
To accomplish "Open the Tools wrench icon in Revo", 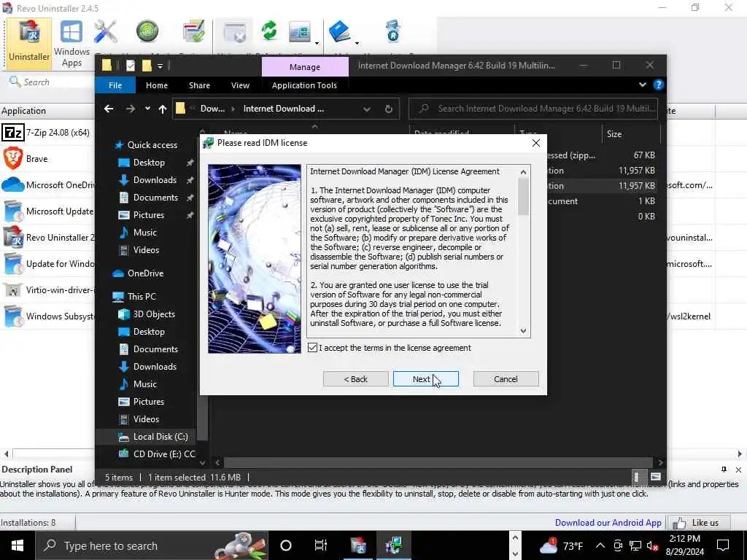I will coord(105,32).
